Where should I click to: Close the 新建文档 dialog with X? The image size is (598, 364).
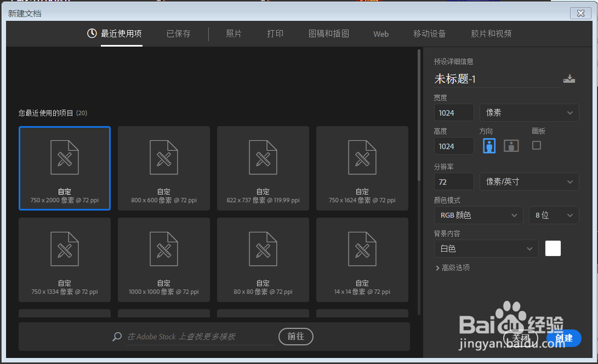click(580, 13)
